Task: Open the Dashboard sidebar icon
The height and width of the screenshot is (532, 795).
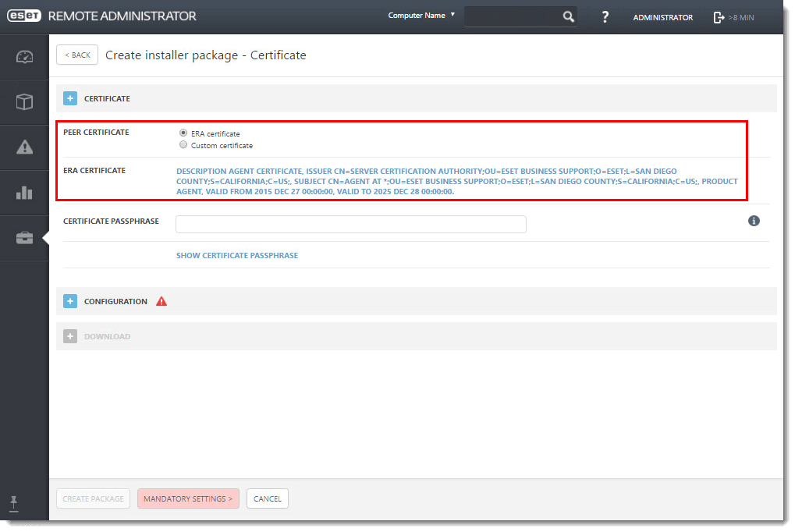Action: coord(24,57)
